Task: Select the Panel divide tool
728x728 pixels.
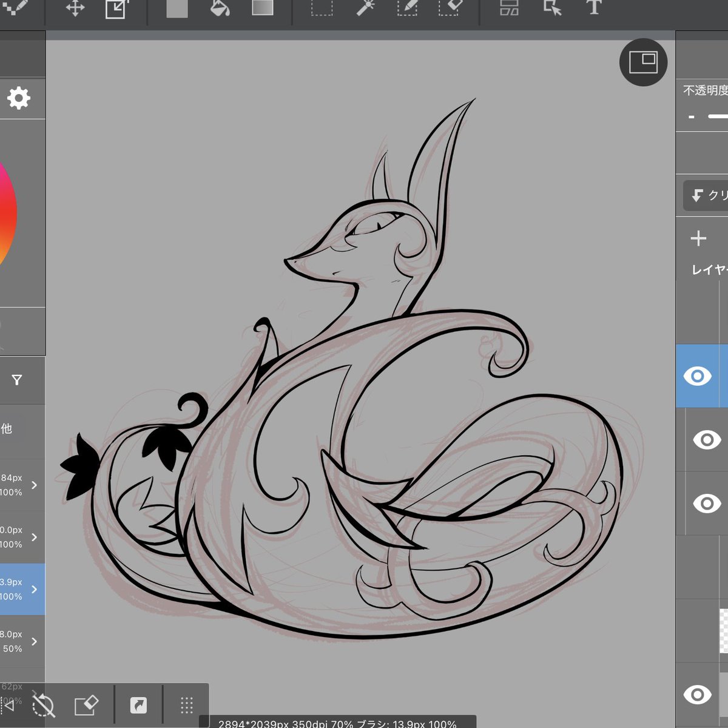Action: (509, 7)
